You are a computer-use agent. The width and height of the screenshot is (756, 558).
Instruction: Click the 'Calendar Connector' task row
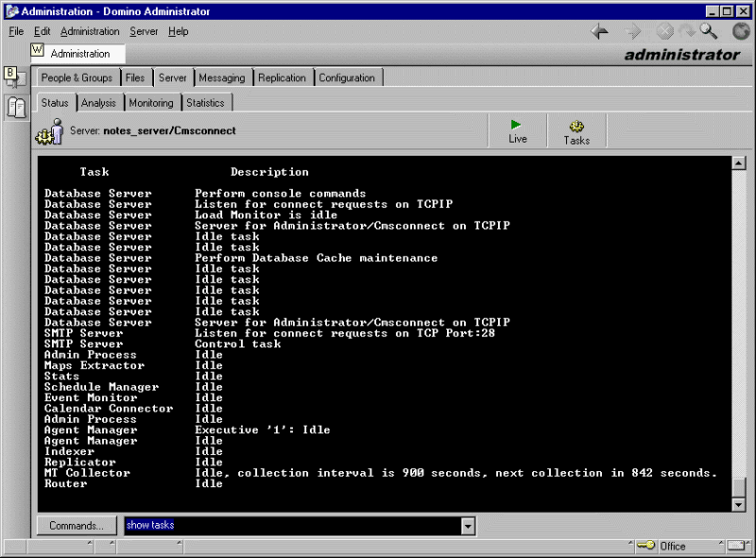tap(133, 408)
